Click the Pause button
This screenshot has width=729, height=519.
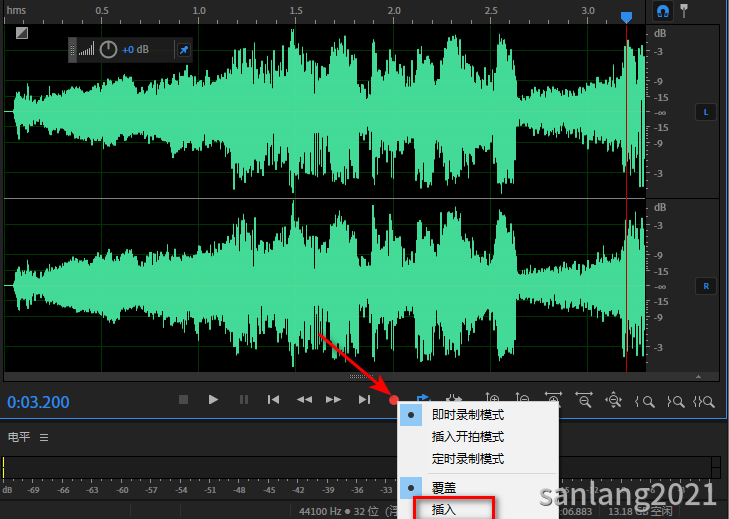(243, 400)
